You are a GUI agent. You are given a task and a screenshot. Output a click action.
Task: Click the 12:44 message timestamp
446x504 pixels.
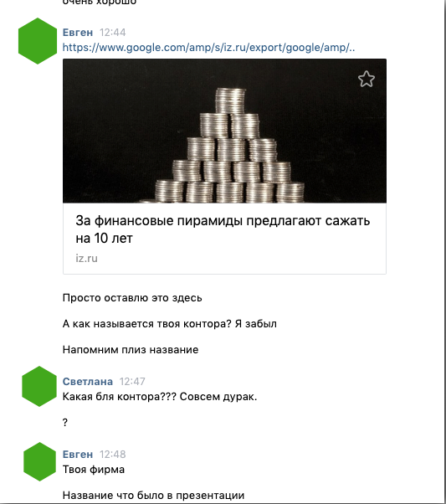(x=112, y=33)
